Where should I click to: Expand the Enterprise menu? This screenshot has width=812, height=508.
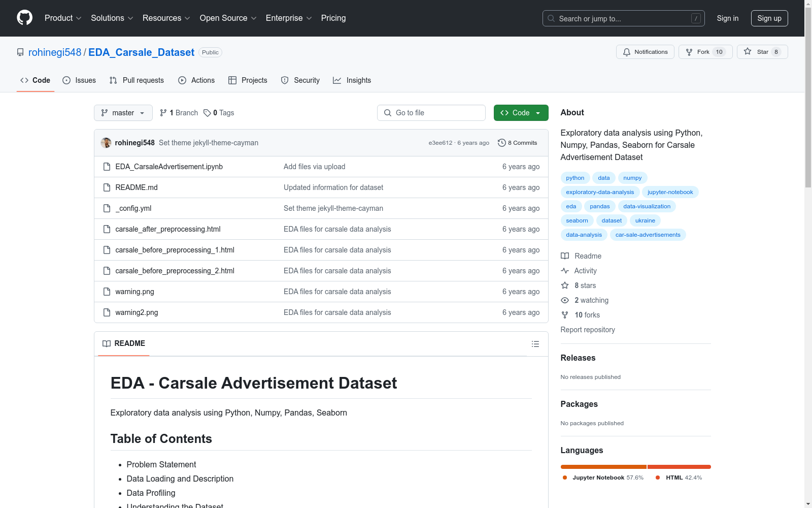(289, 18)
